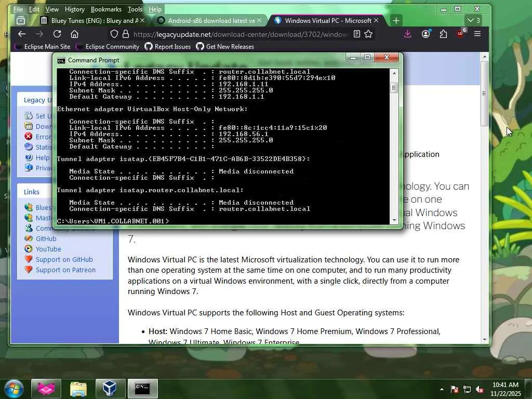Click the Command Prompt title bar icon
The height and width of the screenshot is (399, 532).
[61, 60]
